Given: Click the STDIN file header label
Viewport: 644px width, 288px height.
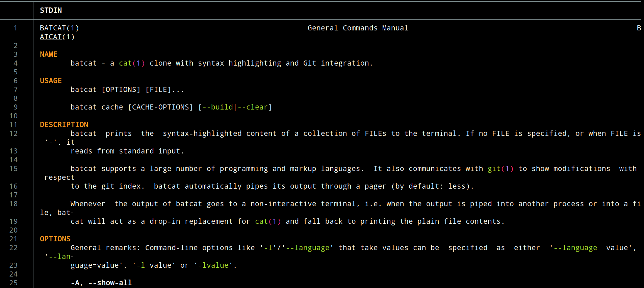Looking at the screenshot, I should [51, 10].
